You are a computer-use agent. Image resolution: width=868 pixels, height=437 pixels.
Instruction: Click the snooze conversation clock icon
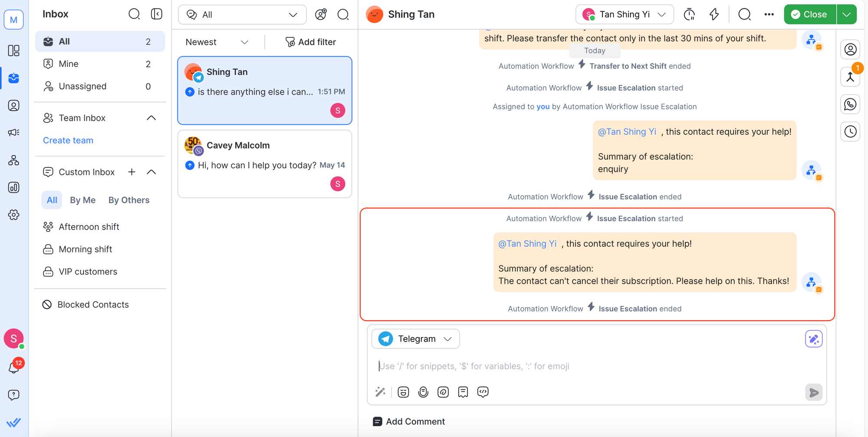689,14
